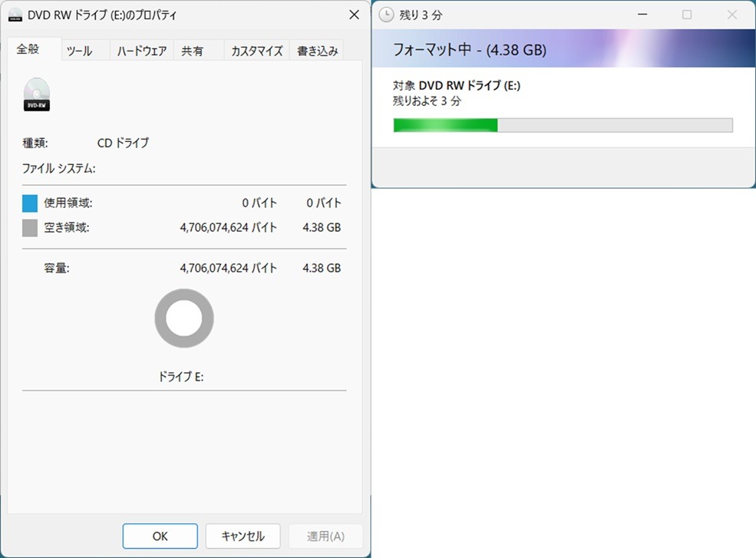The height and width of the screenshot is (558, 756).
Task: Click the clock icon in the format window title
Action: coord(386,15)
